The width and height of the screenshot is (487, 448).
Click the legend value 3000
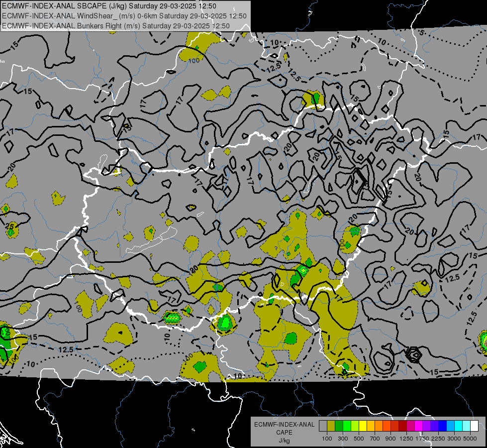tap(454, 439)
